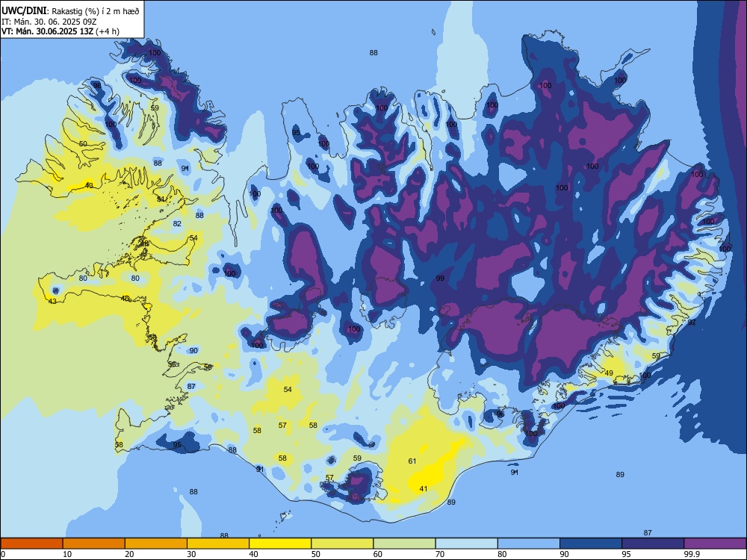Click the legend scale label '10'

pos(67,554)
